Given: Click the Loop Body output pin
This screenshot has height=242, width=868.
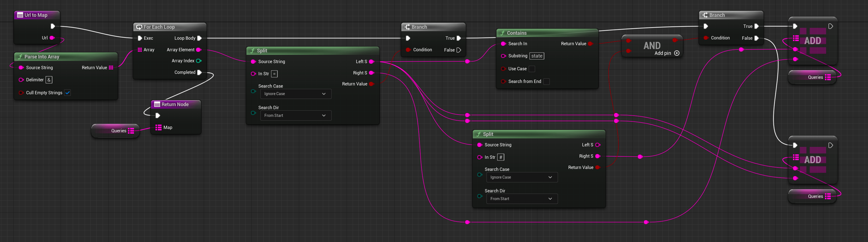Looking at the screenshot, I should click(199, 38).
